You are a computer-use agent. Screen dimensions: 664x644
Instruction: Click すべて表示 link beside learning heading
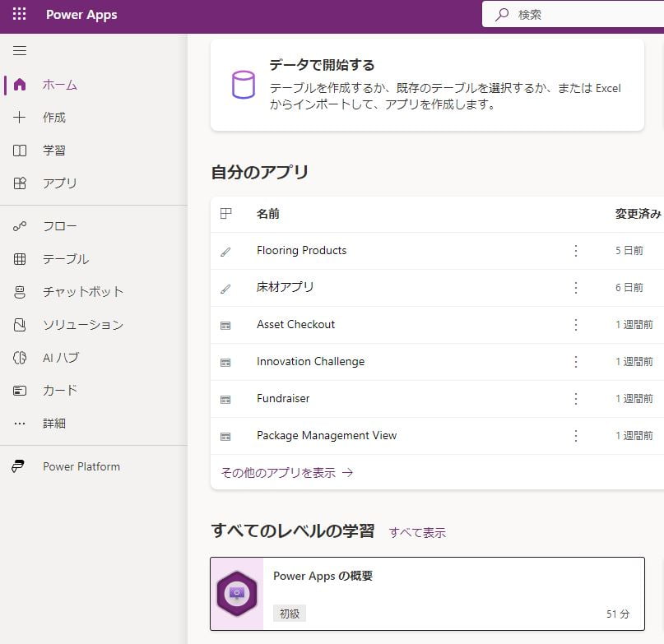(x=417, y=533)
